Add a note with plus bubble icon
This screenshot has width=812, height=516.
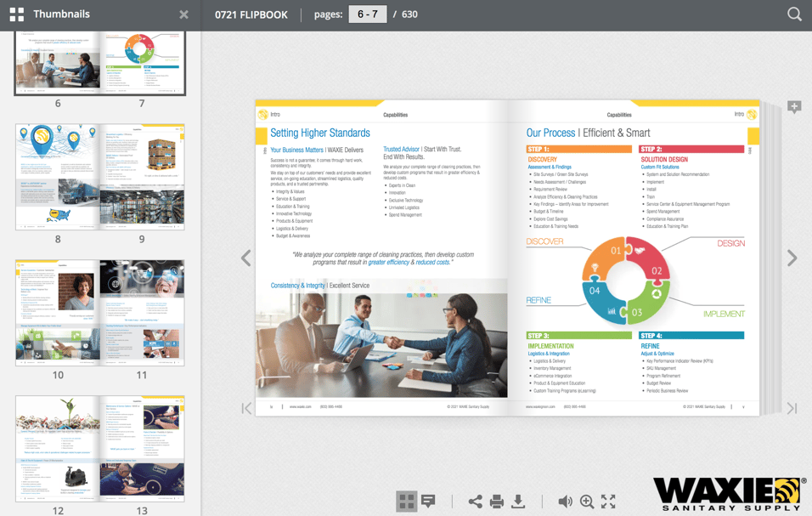click(794, 107)
